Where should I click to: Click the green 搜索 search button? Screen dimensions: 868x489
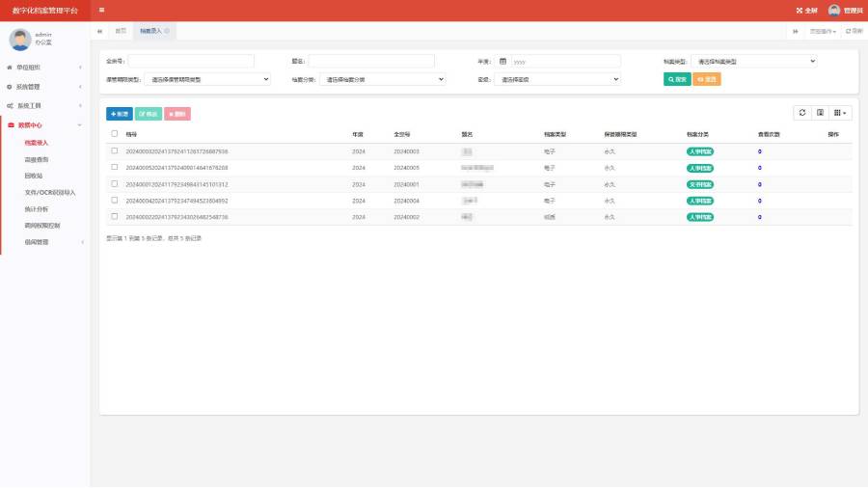677,79
